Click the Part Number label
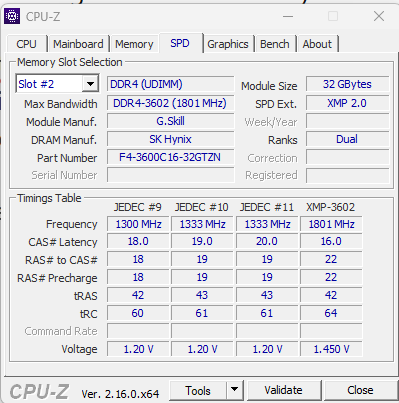Viewport: 399px width, 403px height. tap(67, 158)
